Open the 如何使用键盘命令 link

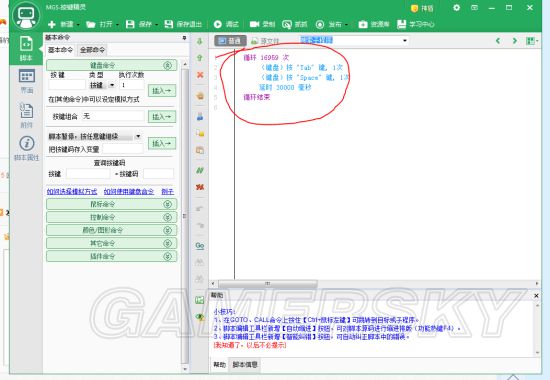(x=129, y=192)
